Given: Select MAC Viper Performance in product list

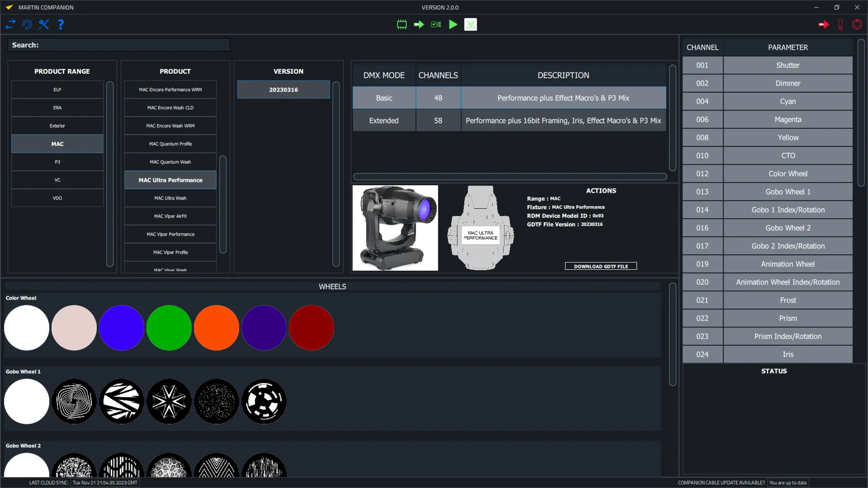Looking at the screenshot, I should [x=170, y=234].
